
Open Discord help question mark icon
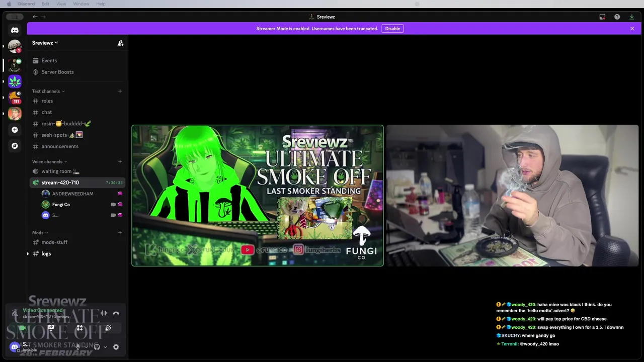click(x=617, y=17)
